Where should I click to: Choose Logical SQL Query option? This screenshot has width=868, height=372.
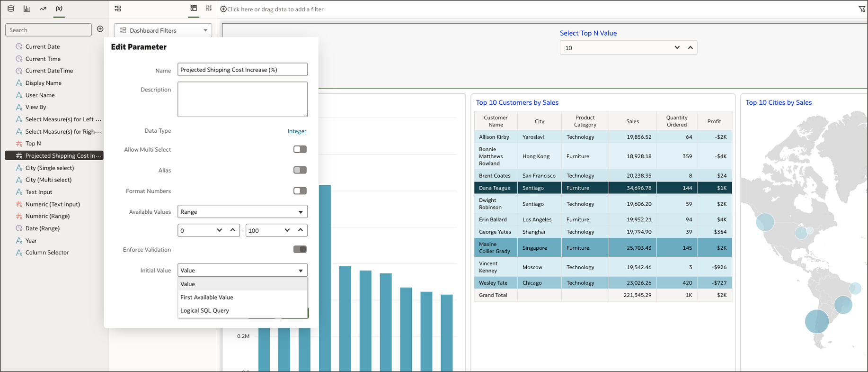point(204,310)
